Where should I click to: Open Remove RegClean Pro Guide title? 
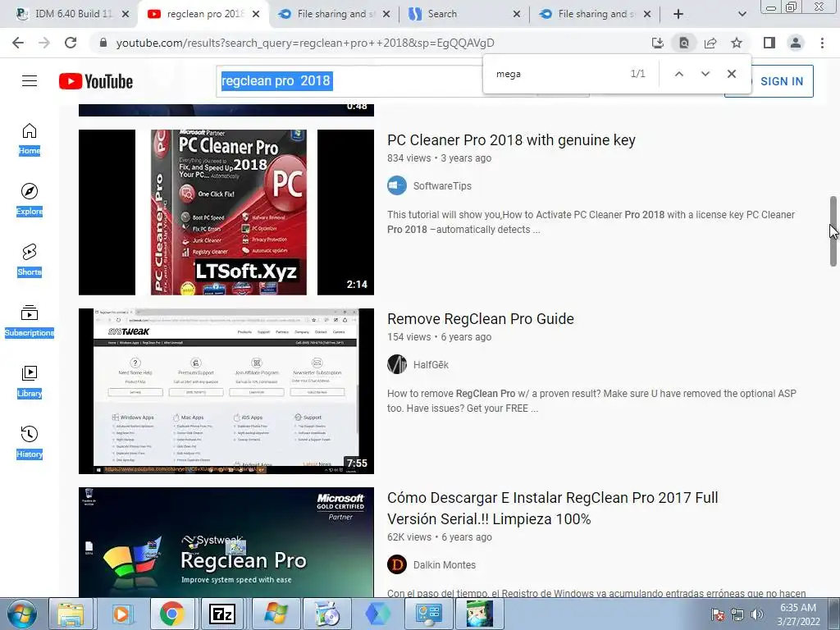[481, 319]
